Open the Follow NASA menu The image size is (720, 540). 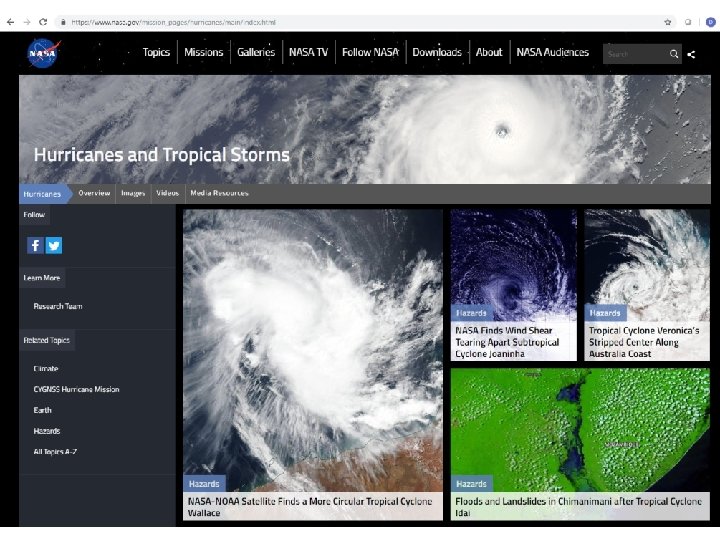click(370, 52)
